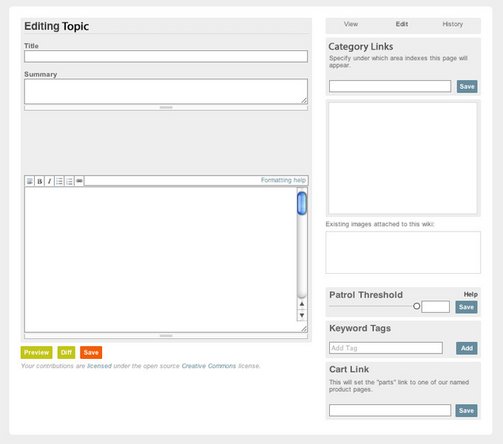
Task: Open the Creative Commons link
Action: (x=209, y=366)
